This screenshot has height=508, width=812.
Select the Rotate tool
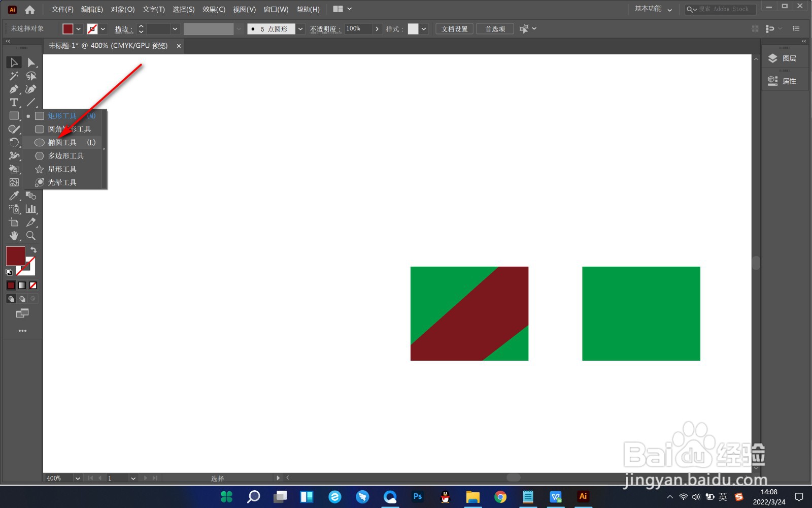pyautogui.click(x=14, y=142)
